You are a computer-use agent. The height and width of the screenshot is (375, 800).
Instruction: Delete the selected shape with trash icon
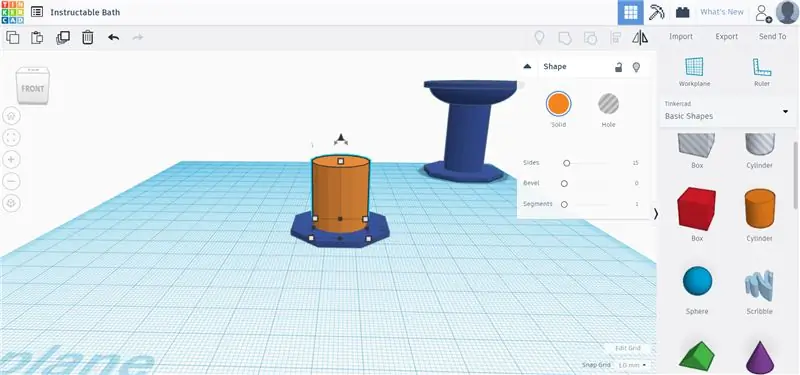tap(88, 37)
